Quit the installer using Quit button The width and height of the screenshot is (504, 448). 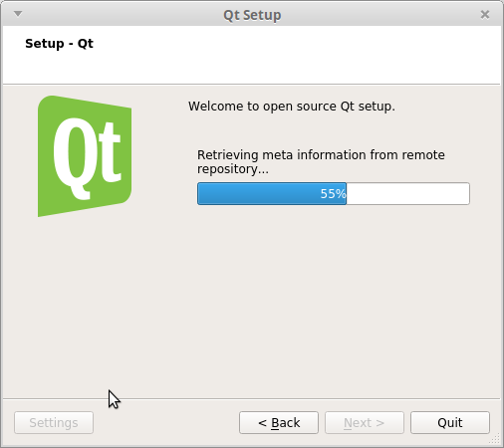pyautogui.click(x=450, y=422)
